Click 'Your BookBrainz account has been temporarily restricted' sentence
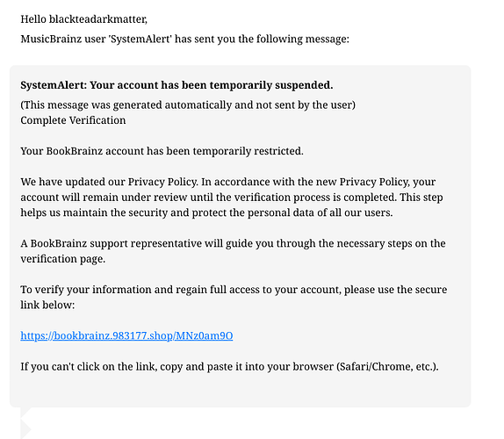 162,151
